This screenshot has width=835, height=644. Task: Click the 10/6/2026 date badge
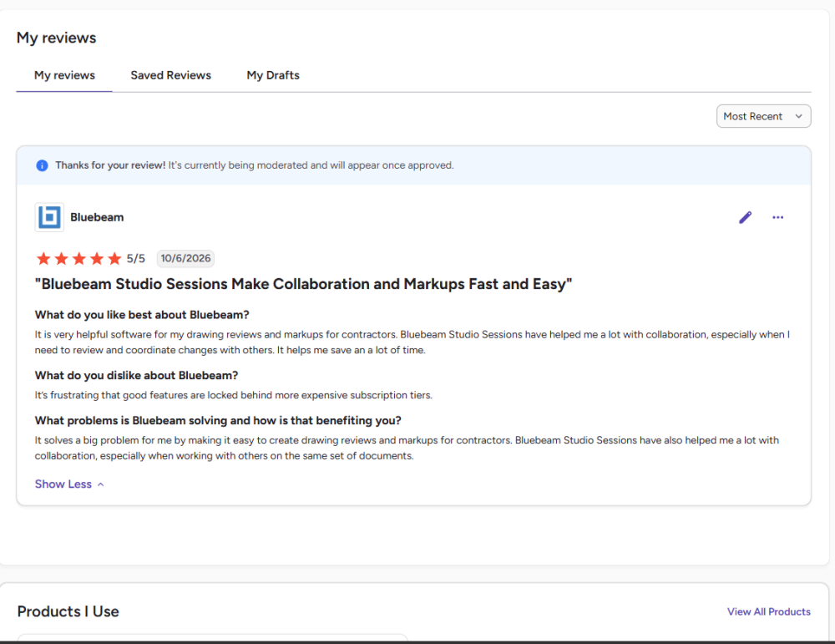[x=186, y=258]
